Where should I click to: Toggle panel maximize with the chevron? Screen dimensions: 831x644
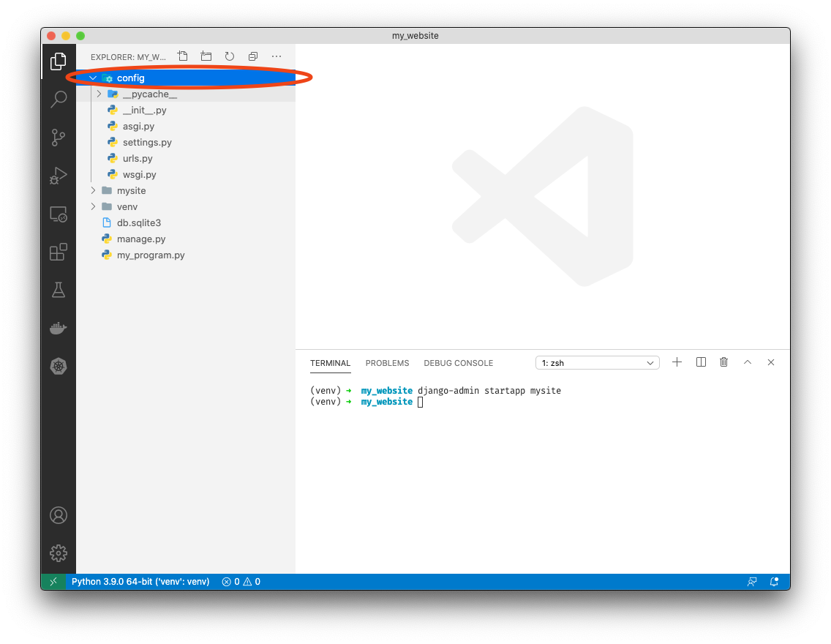coord(747,362)
